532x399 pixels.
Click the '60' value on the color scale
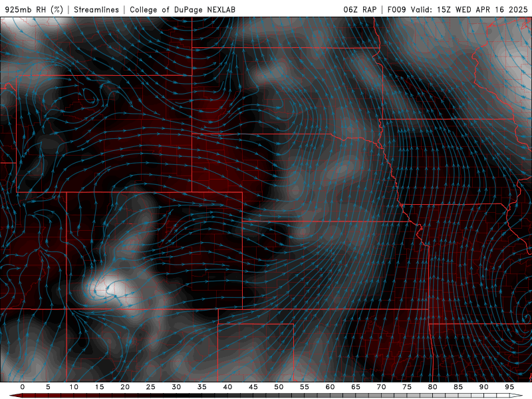pos(330,387)
